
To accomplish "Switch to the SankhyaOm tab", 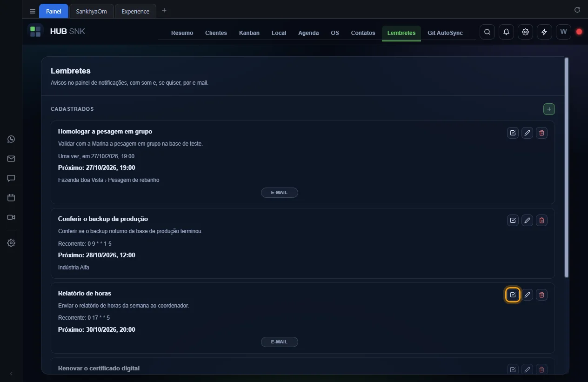I will (92, 11).
